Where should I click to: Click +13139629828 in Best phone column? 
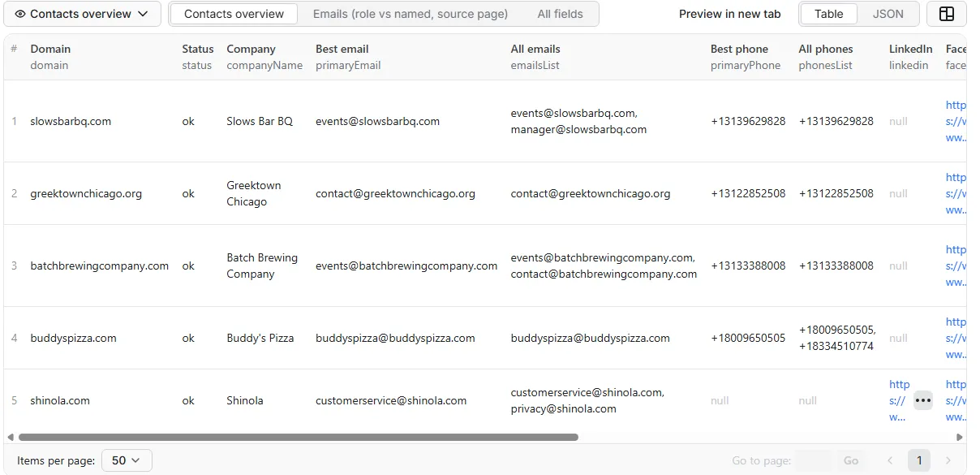click(x=748, y=121)
